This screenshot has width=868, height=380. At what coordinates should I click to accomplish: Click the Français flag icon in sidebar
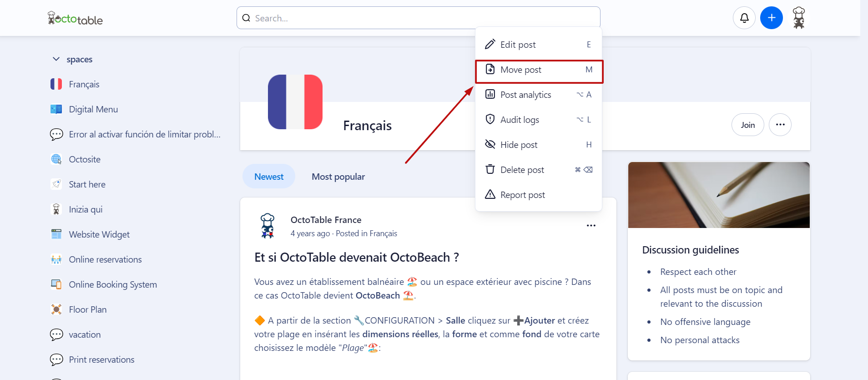point(56,84)
